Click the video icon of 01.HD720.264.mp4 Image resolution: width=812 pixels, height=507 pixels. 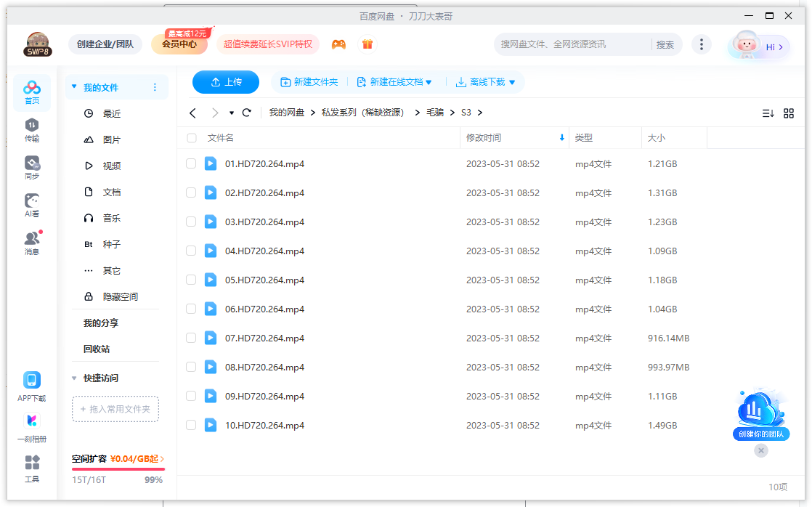point(210,163)
